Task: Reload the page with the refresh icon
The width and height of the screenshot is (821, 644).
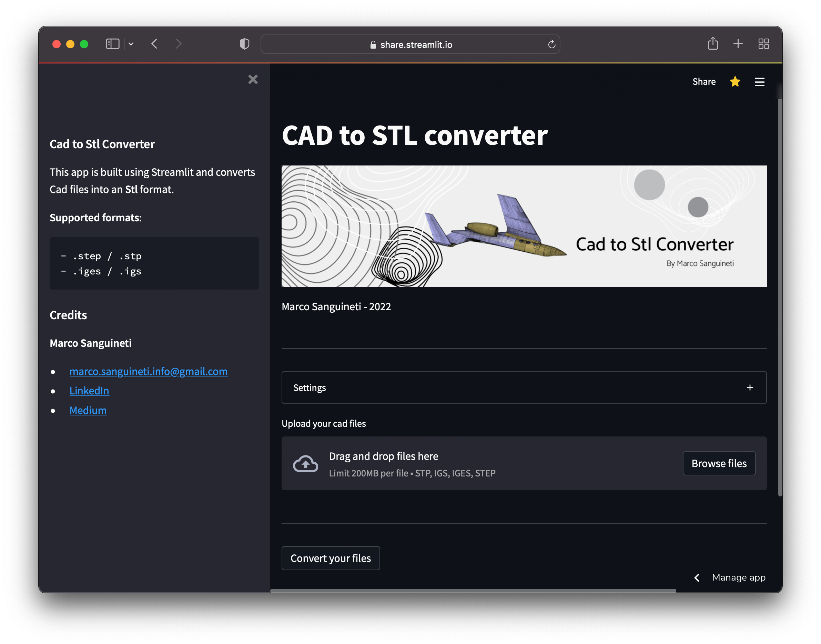Action: click(x=551, y=44)
